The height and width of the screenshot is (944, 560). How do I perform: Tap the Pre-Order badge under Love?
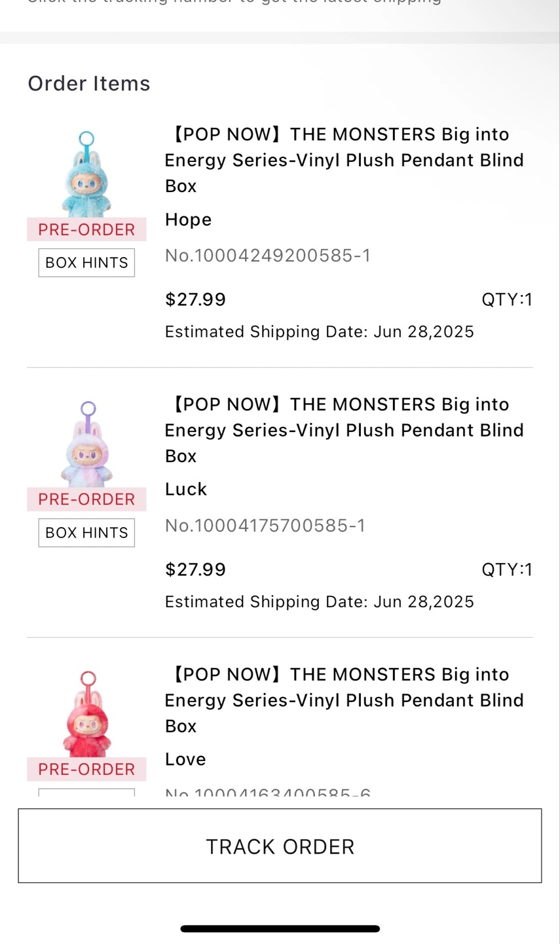pyautogui.click(x=86, y=770)
